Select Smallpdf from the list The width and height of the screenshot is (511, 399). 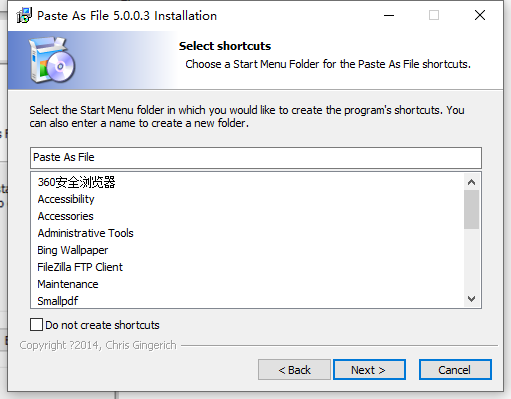(58, 301)
